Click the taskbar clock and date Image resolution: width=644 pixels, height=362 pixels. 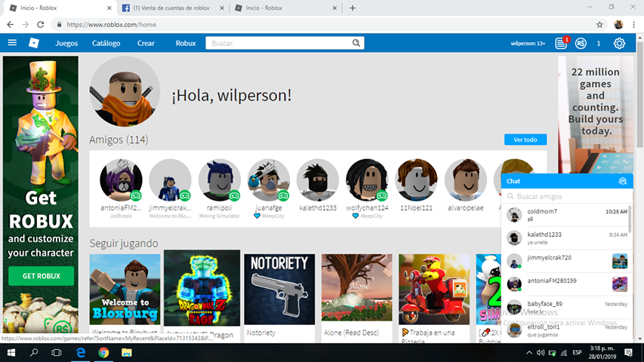[602, 352]
